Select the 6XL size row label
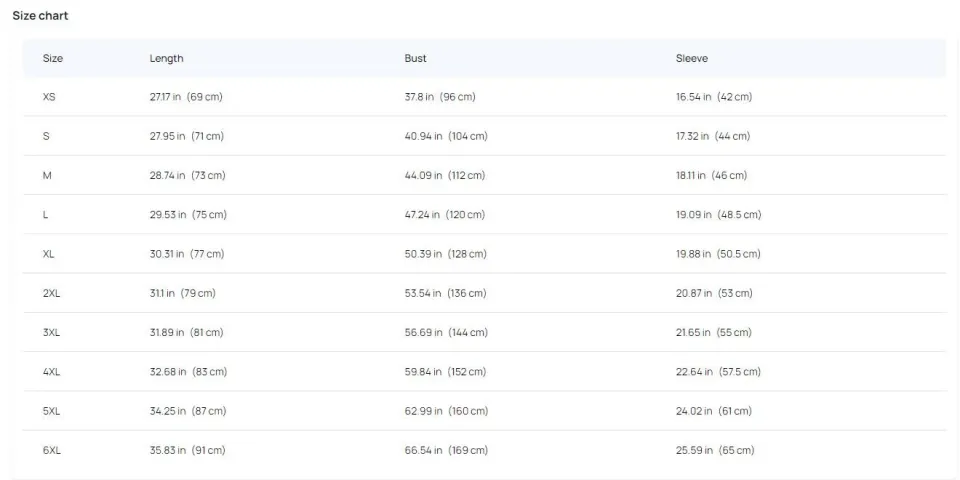 (52, 450)
